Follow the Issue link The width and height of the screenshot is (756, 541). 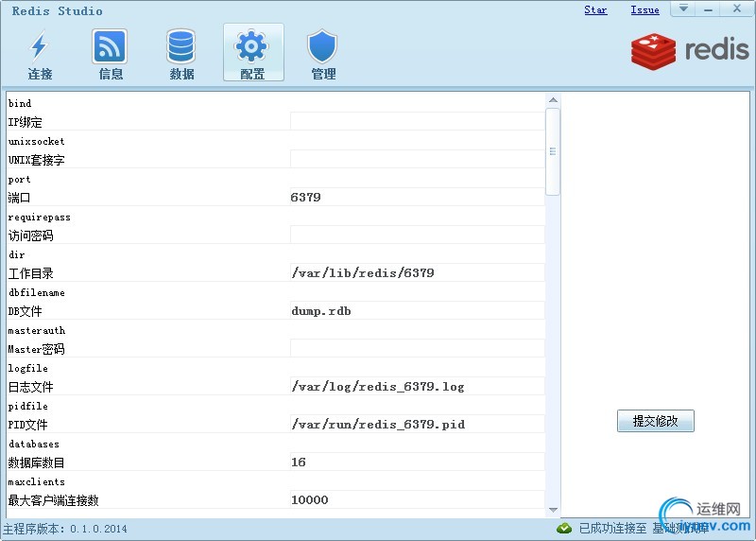(644, 10)
